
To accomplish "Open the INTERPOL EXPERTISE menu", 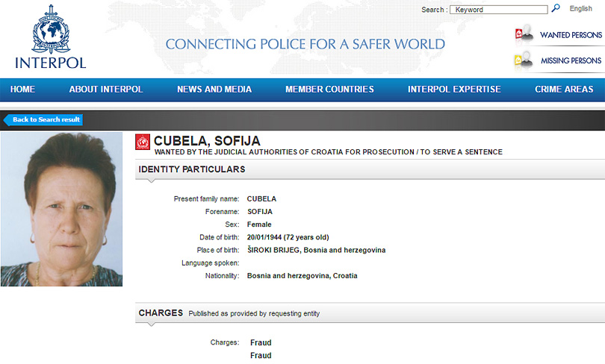I will pyautogui.click(x=454, y=90).
